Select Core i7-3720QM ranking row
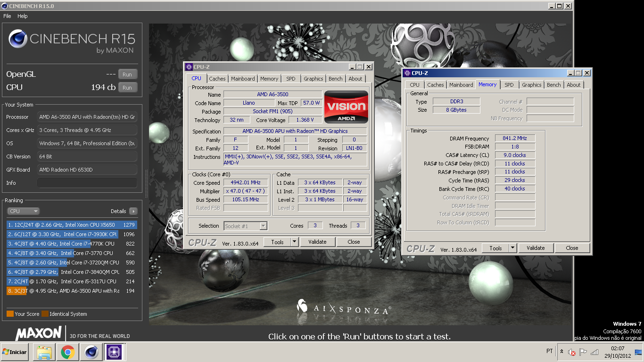The width and height of the screenshot is (644, 362). (x=72, y=263)
